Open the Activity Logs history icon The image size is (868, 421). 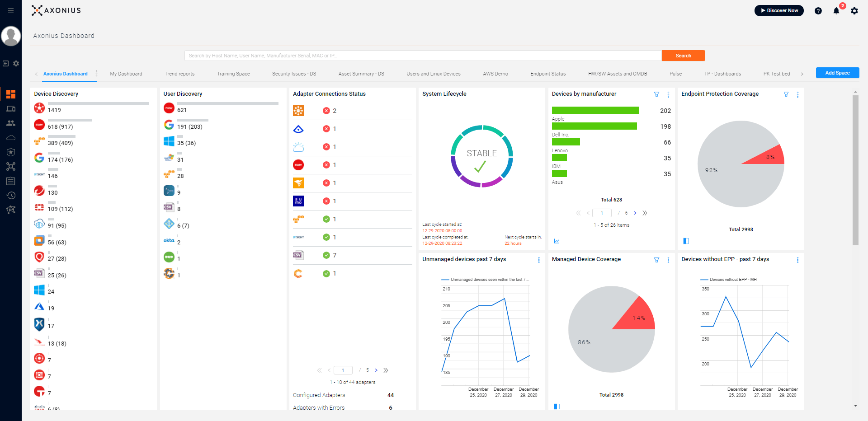click(x=11, y=196)
